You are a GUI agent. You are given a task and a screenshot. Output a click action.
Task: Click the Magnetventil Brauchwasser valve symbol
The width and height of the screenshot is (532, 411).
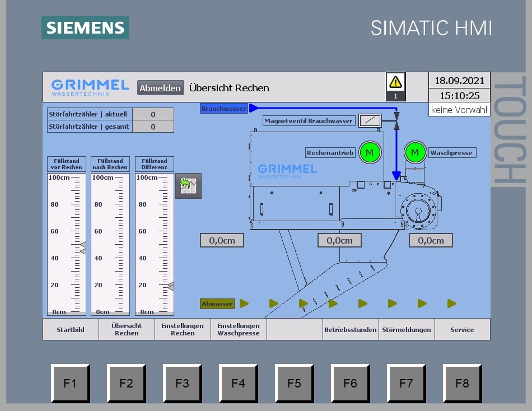pos(370,120)
